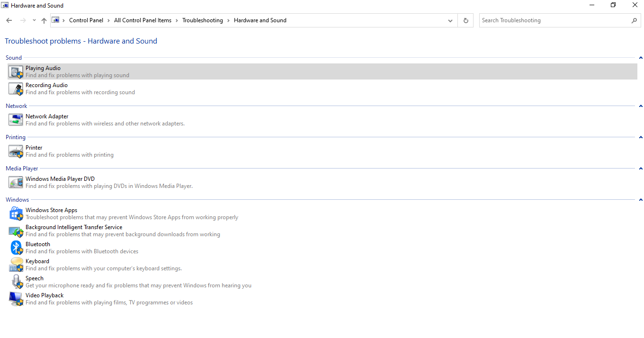Collapse the Media Player section
The image size is (644, 338).
click(x=640, y=169)
